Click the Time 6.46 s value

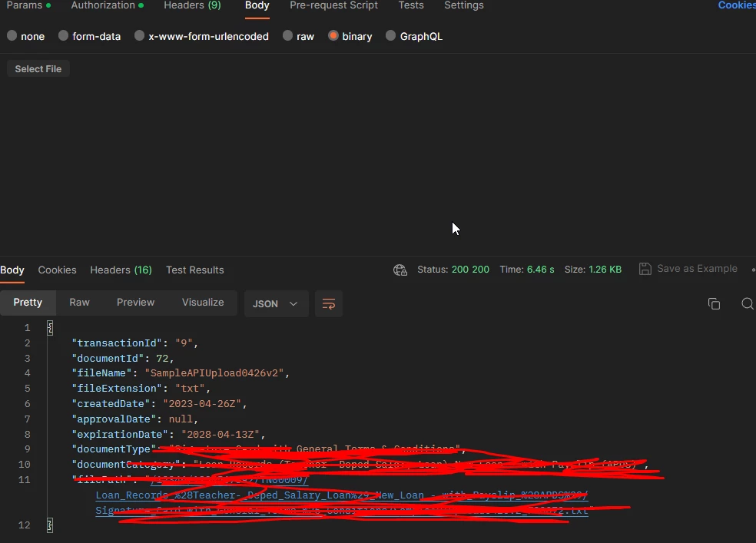(x=540, y=270)
